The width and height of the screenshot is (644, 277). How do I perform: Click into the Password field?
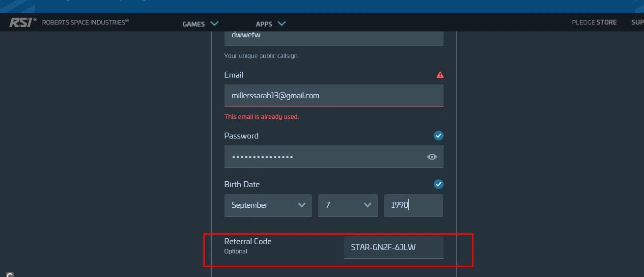324,157
